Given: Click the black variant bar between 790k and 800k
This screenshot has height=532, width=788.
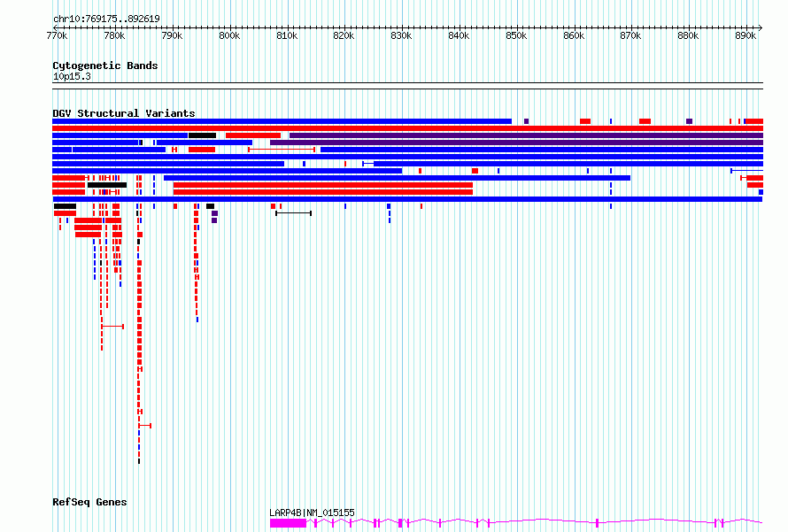Looking at the screenshot, I should pos(202,135).
